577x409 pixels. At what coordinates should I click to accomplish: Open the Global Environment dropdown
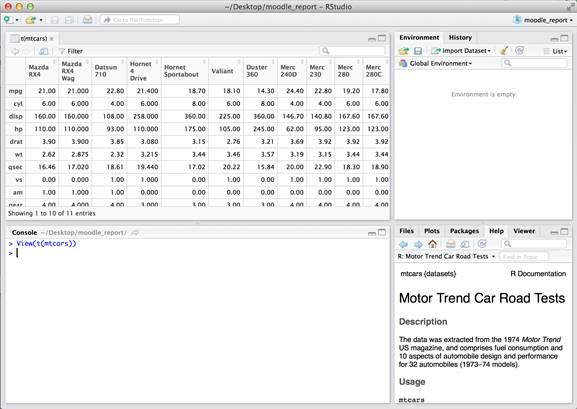click(x=435, y=63)
